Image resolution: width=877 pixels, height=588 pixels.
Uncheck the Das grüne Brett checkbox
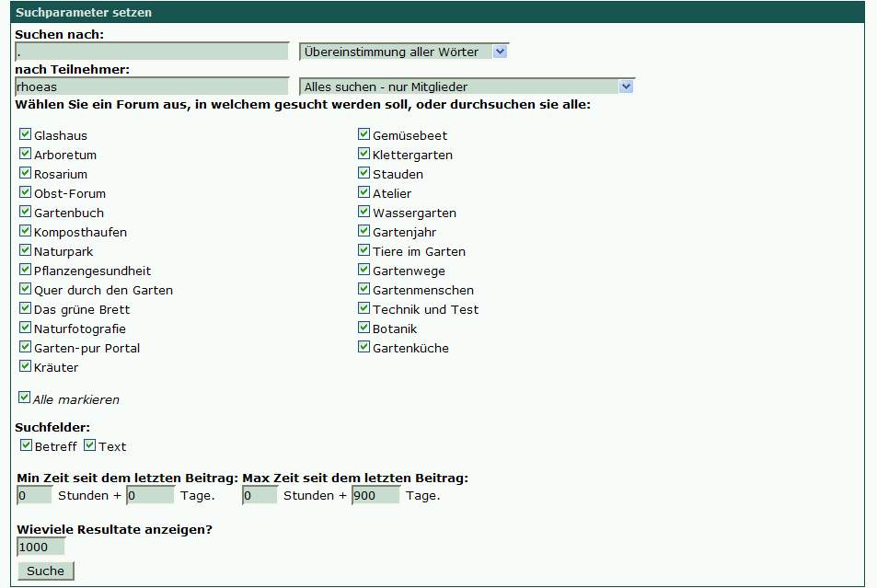25,307
